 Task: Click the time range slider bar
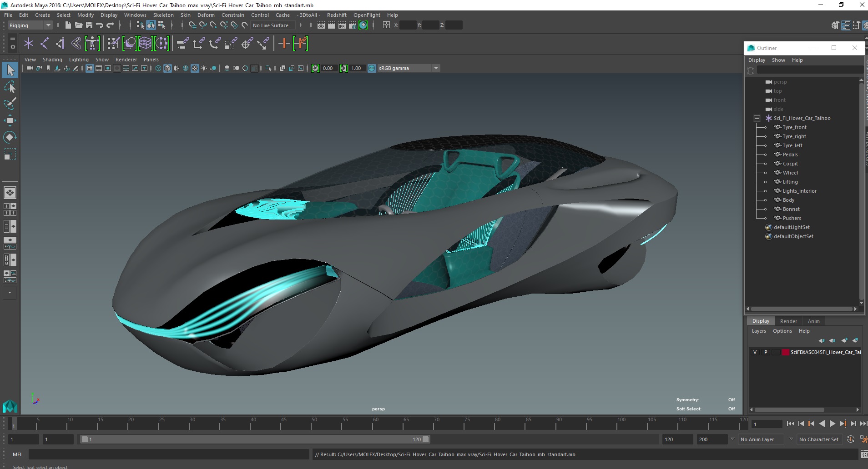pos(255,439)
